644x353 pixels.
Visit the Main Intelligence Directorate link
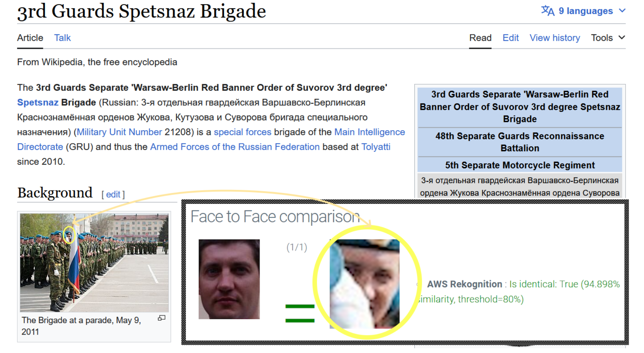pos(369,132)
